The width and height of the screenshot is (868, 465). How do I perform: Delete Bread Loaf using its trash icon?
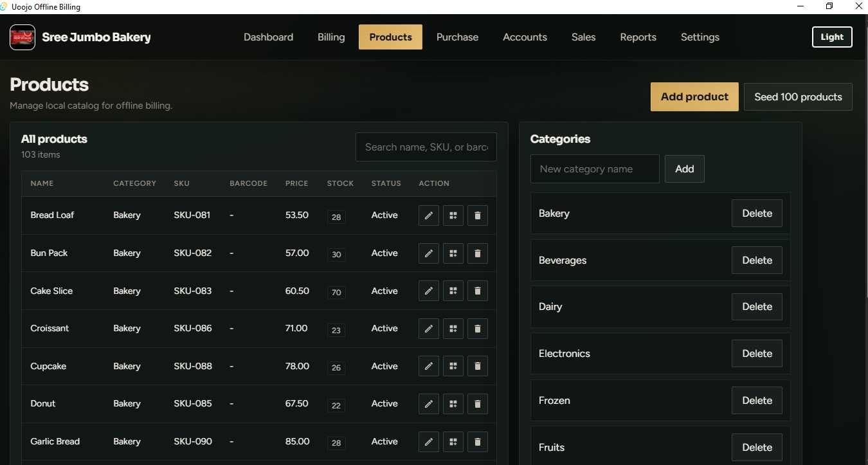click(x=478, y=215)
